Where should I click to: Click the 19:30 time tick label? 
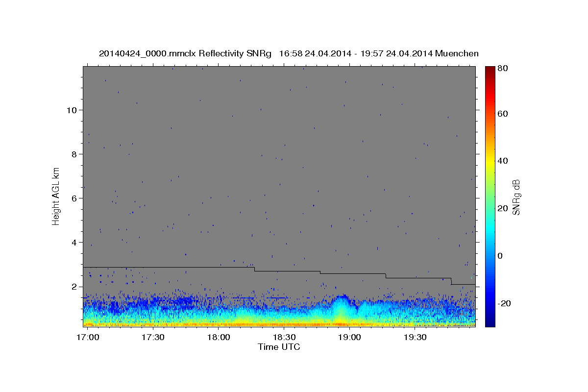coord(415,338)
